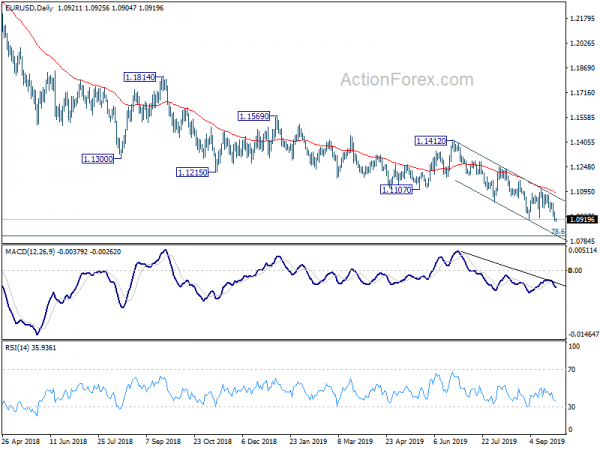Click the 1.18690 price axis value

click(582, 68)
